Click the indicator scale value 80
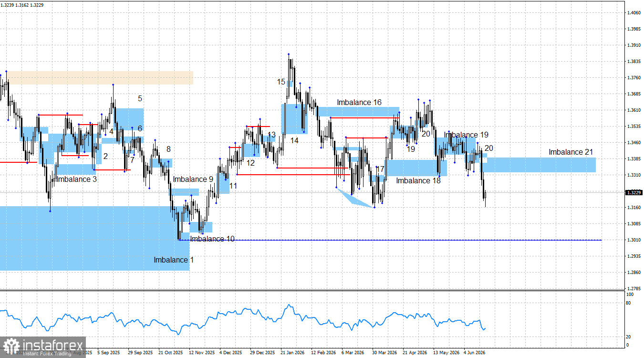 coord(629,303)
